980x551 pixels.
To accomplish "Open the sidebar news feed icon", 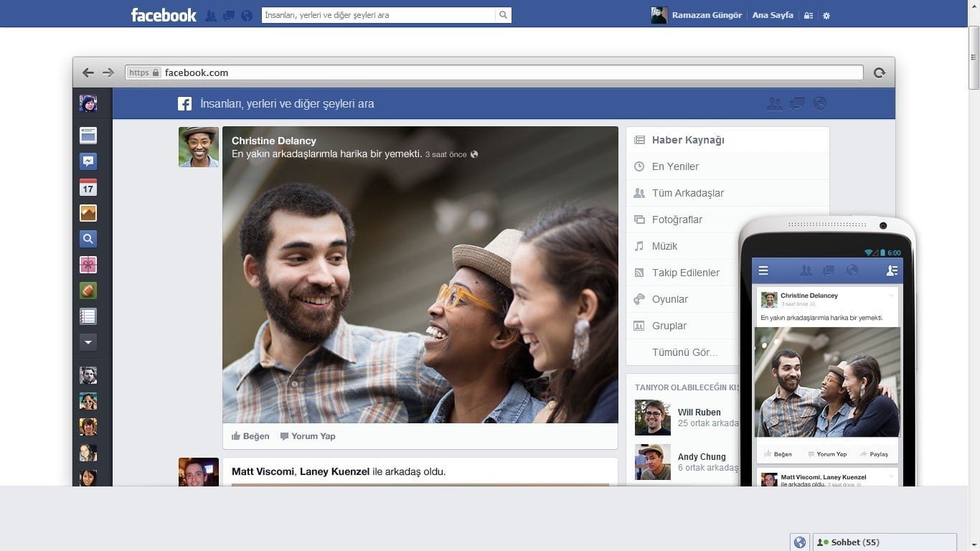I will [x=88, y=136].
